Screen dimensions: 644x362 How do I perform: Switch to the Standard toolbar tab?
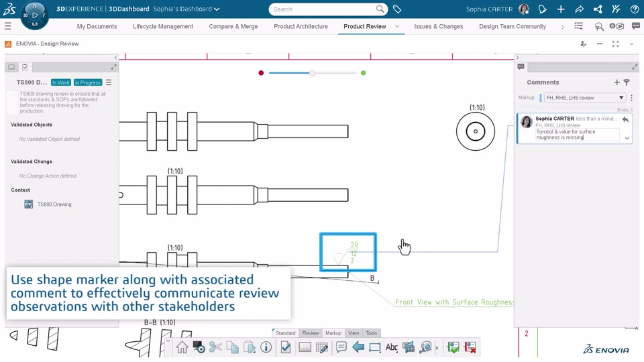(286, 333)
